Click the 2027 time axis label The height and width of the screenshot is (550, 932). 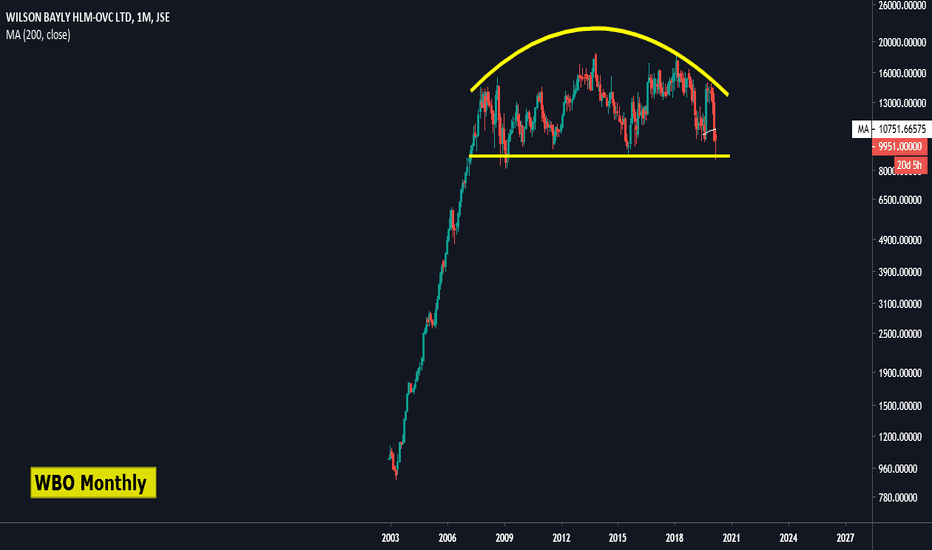(x=845, y=538)
